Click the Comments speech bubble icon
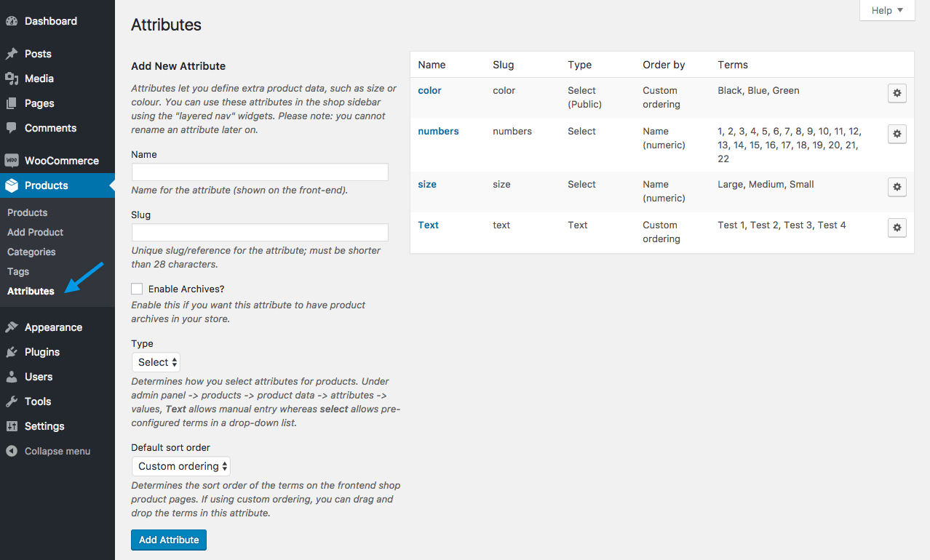The width and height of the screenshot is (930, 560). pos(12,128)
